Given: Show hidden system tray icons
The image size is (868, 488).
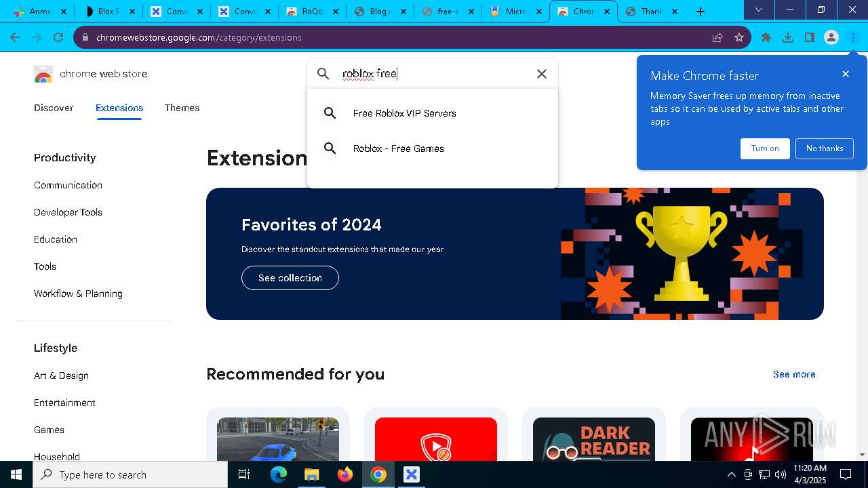Looking at the screenshot, I should pyautogui.click(x=731, y=474).
